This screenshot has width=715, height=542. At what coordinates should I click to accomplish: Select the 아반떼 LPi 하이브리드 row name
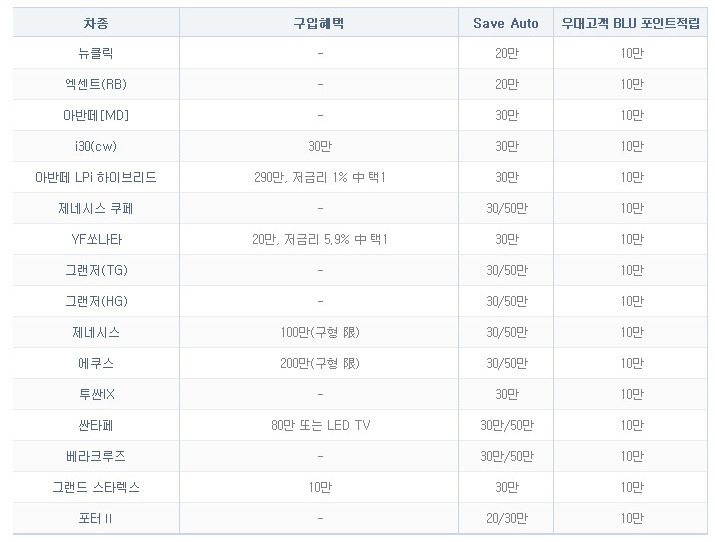click(x=96, y=177)
